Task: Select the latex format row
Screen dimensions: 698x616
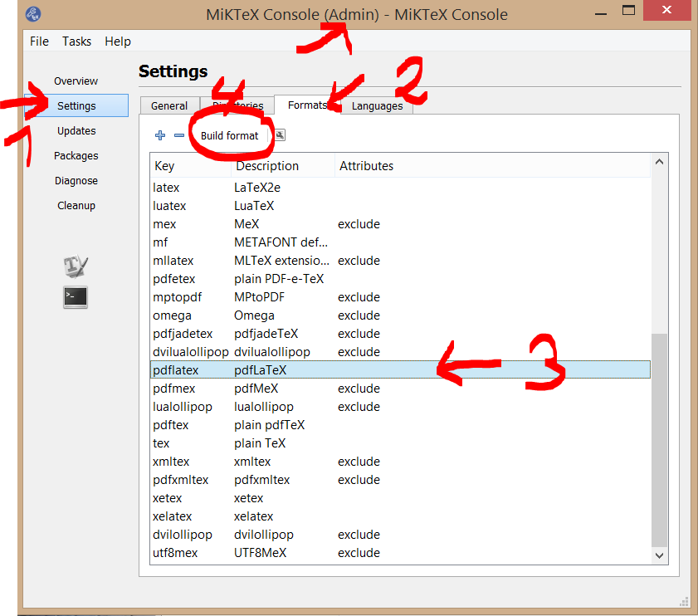Action: pos(400,188)
